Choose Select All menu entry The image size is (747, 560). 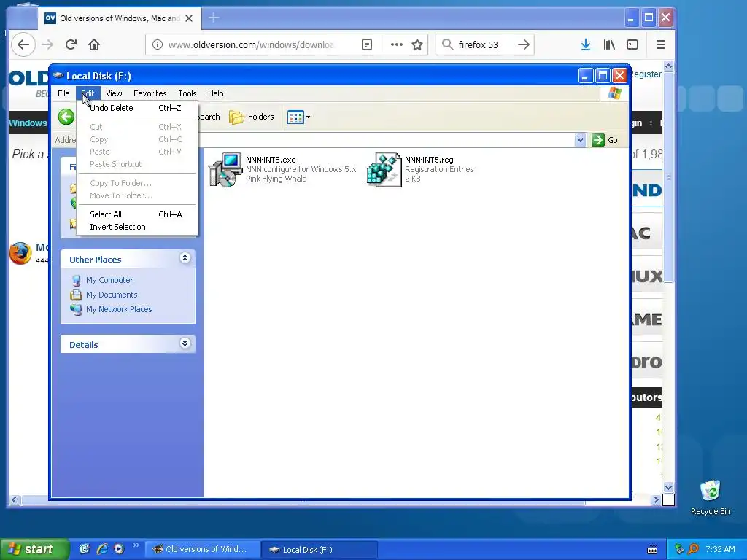(136, 214)
